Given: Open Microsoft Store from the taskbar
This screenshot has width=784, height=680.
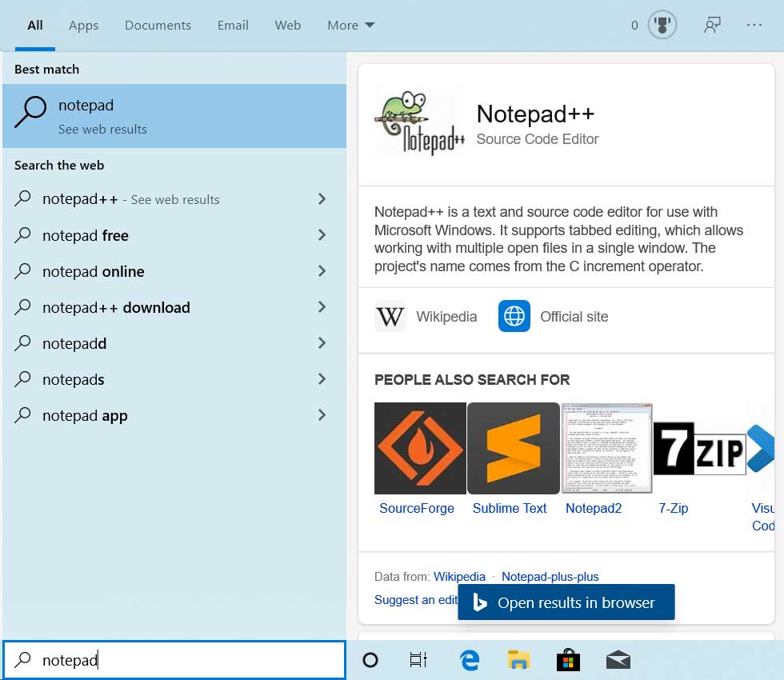Looking at the screenshot, I should click(568, 660).
